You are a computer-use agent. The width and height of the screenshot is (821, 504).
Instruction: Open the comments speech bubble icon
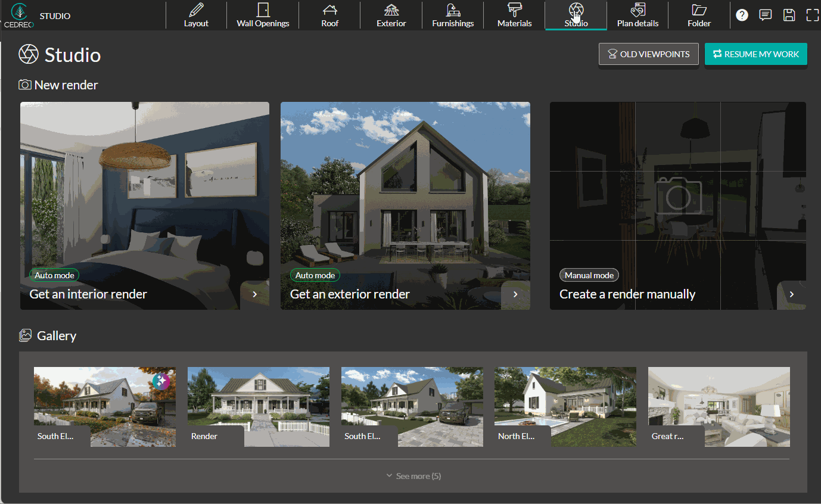pyautogui.click(x=766, y=15)
